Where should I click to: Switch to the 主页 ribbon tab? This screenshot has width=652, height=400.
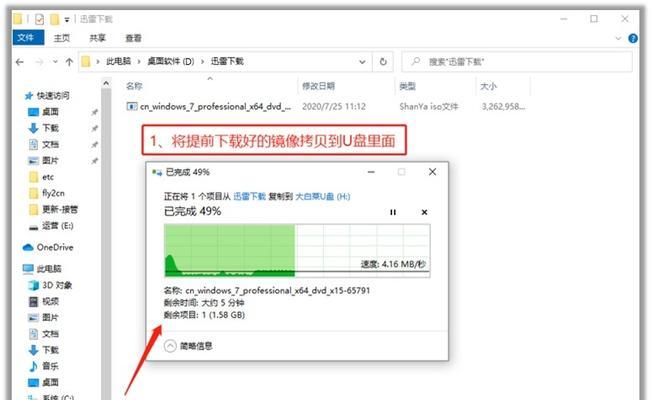click(x=62, y=38)
